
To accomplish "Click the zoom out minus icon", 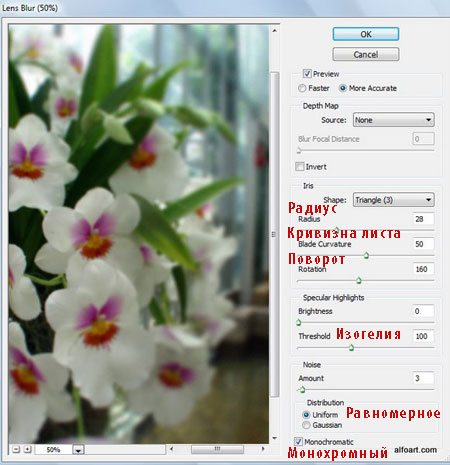I will tap(16, 449).
